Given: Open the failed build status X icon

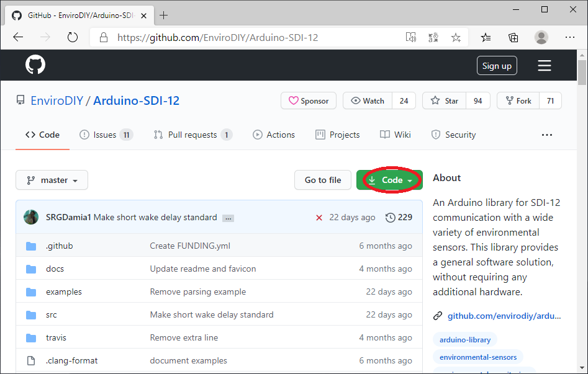Looking at the screenshot, I should tap(319, 218).
